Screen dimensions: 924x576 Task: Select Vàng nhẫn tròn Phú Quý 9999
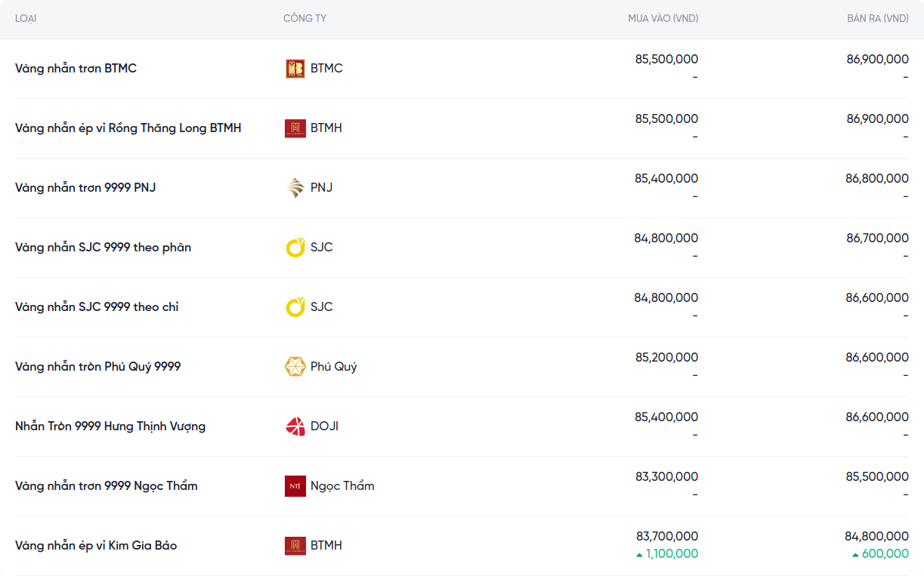point(97,367)
